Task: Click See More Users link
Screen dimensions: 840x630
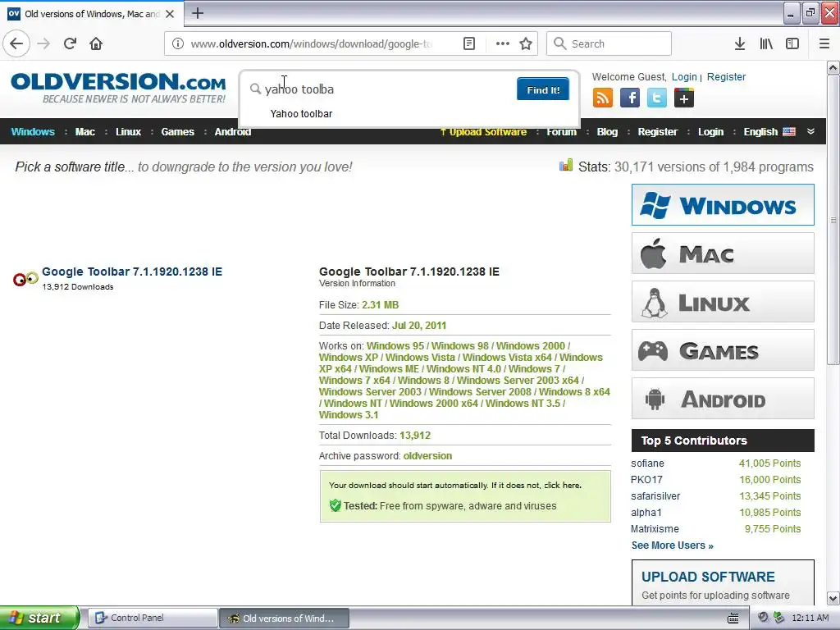Action: 673,546
